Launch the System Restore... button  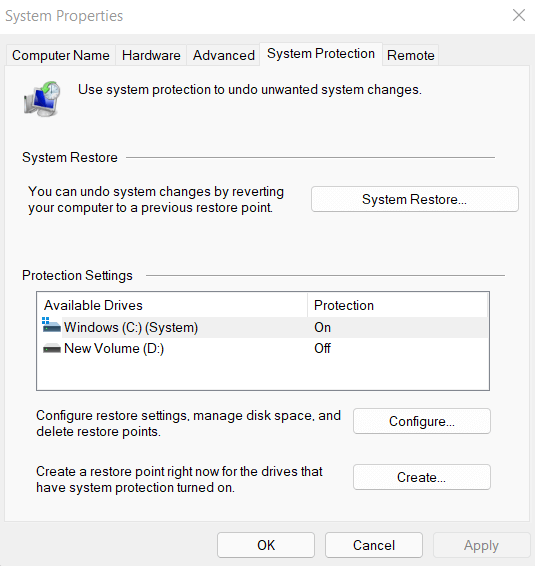tap(415, 199)
